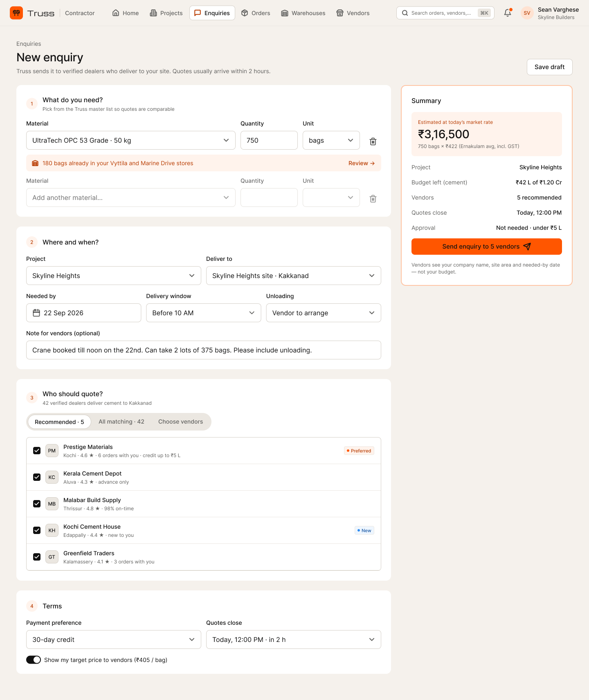Click the Save draft button
Viewport: 589px width, 700px height.
click(x=550, y=67)
